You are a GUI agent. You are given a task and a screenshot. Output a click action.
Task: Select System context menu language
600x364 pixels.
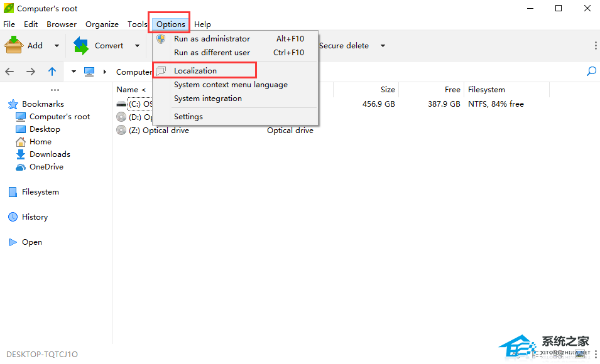tap(236, 85)
